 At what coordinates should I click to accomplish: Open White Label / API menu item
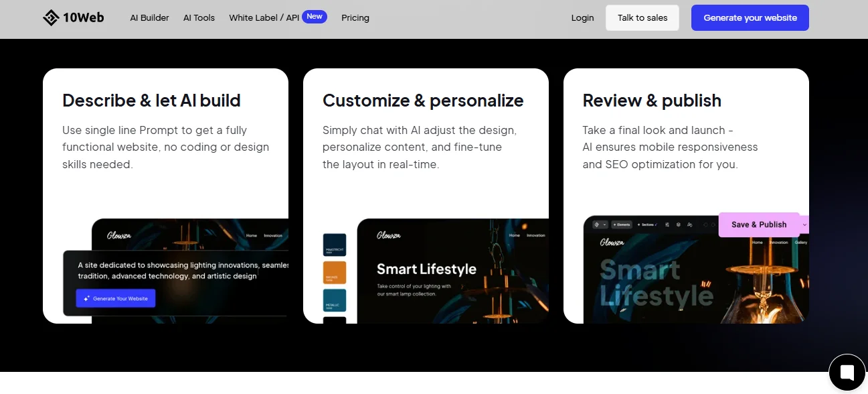264,18
